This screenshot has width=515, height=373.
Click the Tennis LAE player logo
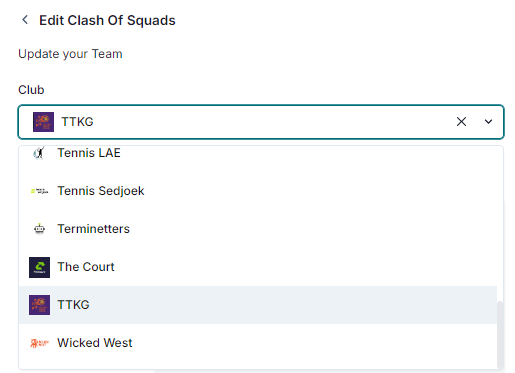(39, 153)
